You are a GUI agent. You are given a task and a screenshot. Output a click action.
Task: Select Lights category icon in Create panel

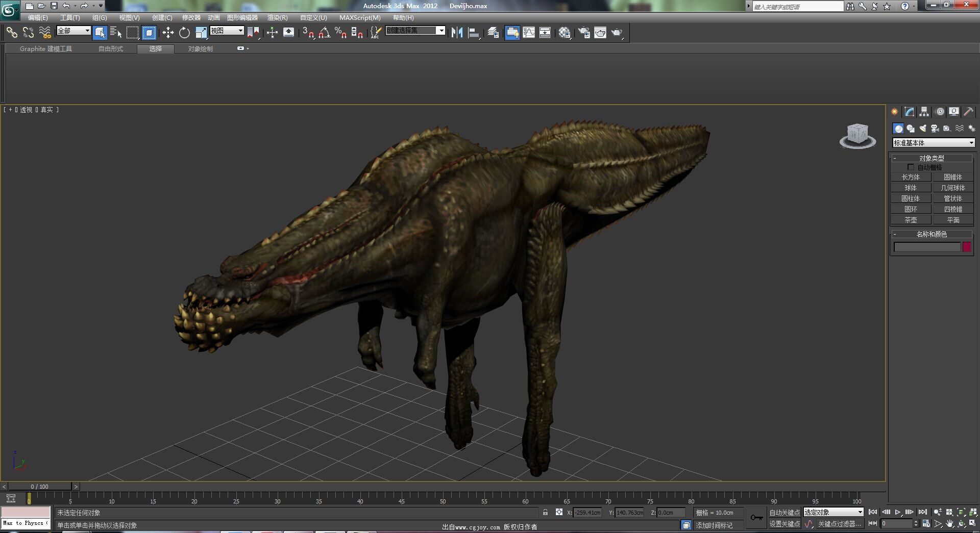[923, 129]
